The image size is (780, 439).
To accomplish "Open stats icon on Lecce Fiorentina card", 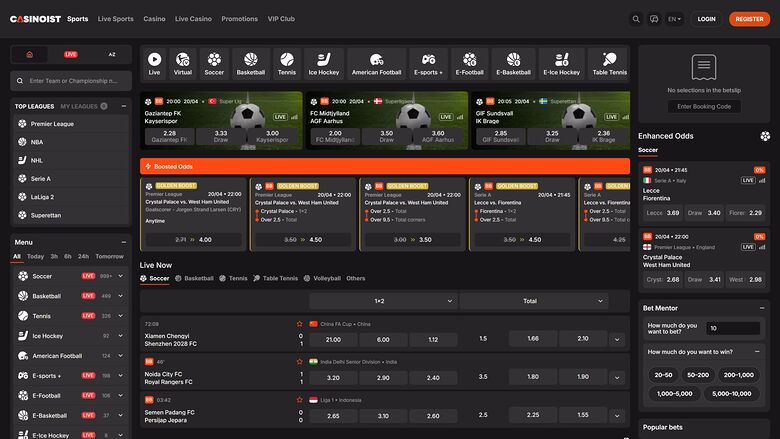I will tap(762, 180).
